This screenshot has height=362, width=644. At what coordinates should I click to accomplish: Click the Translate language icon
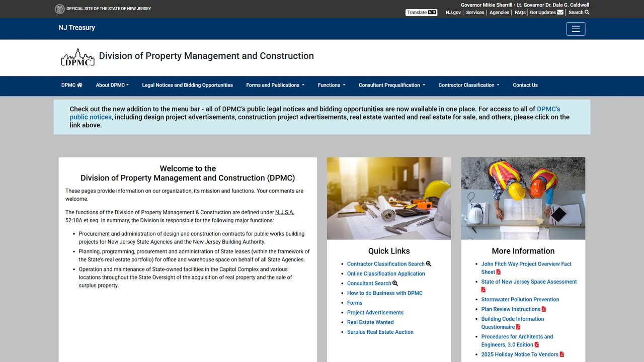(x=432, y=13)
